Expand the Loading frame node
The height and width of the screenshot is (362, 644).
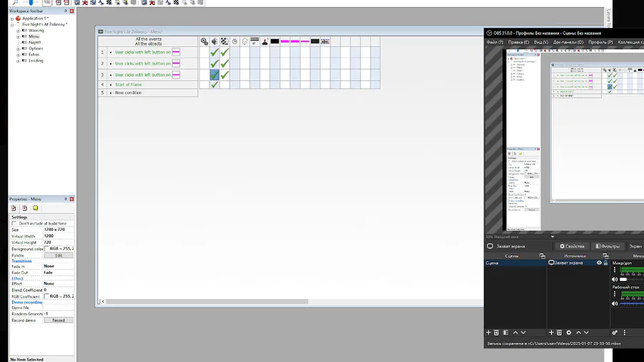coord(18,61)
